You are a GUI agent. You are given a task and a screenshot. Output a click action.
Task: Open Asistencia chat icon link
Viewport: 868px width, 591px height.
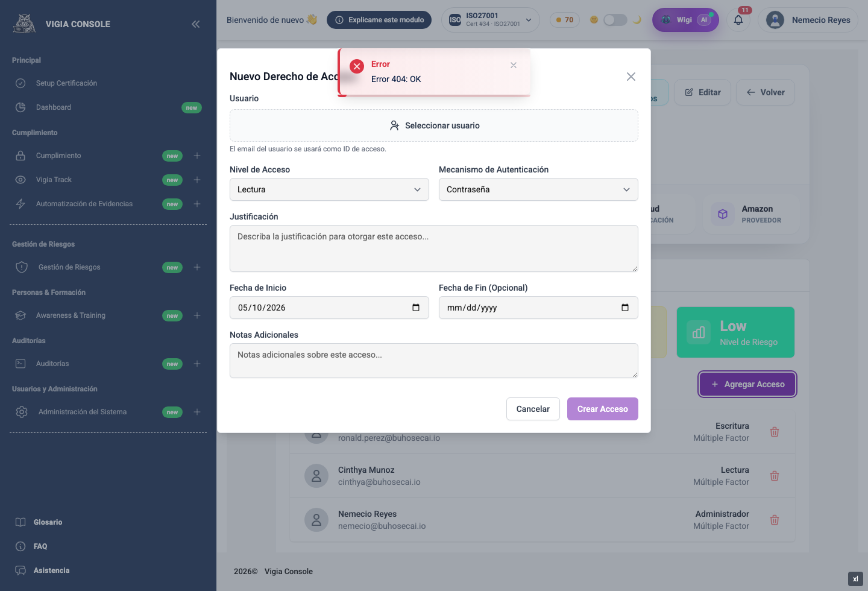[20, 570]
